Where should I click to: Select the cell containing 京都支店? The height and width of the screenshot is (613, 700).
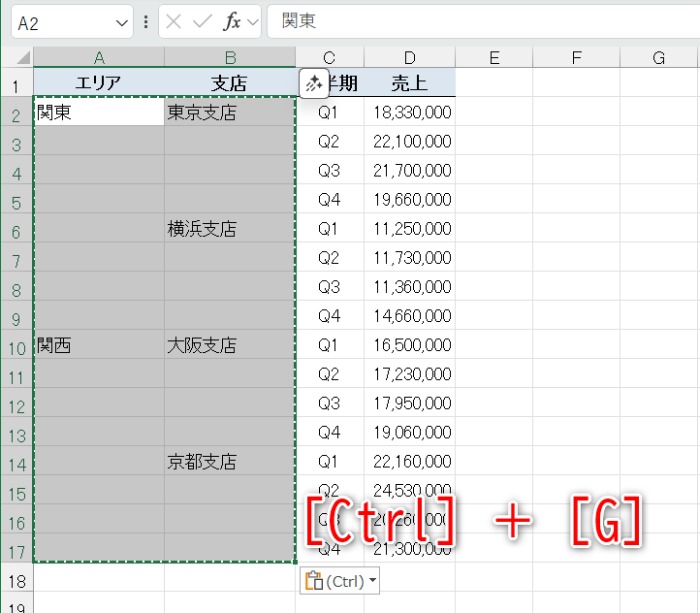pyautogui.click(x=230, y=461)
